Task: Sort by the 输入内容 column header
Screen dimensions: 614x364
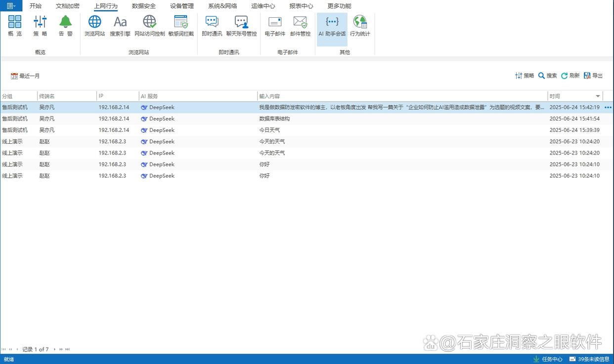Action: tap(402, 96)
